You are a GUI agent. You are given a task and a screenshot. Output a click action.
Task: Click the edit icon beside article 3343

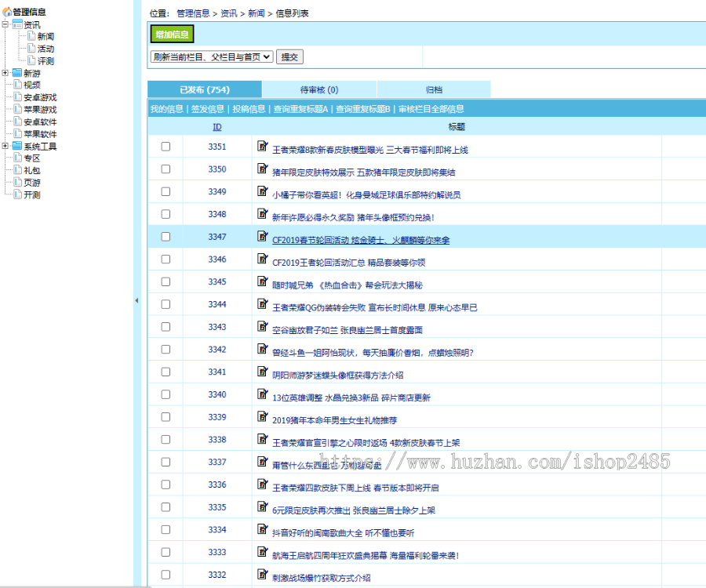[x=263, y=326]
